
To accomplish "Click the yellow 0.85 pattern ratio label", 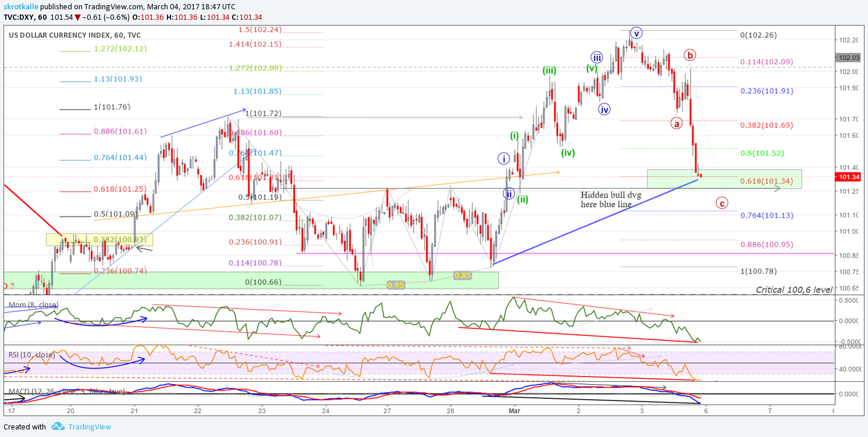I will (463, 275).
